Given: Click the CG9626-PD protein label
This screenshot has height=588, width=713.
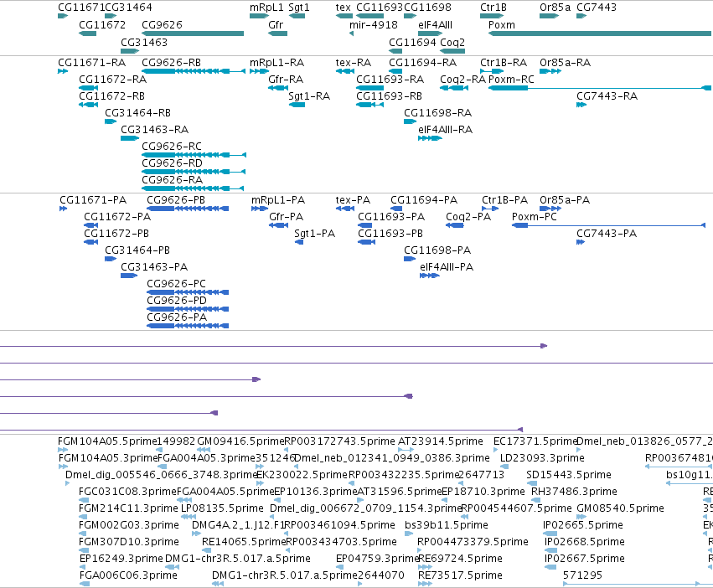Looking at the screenshot, I should click(177, 301).
